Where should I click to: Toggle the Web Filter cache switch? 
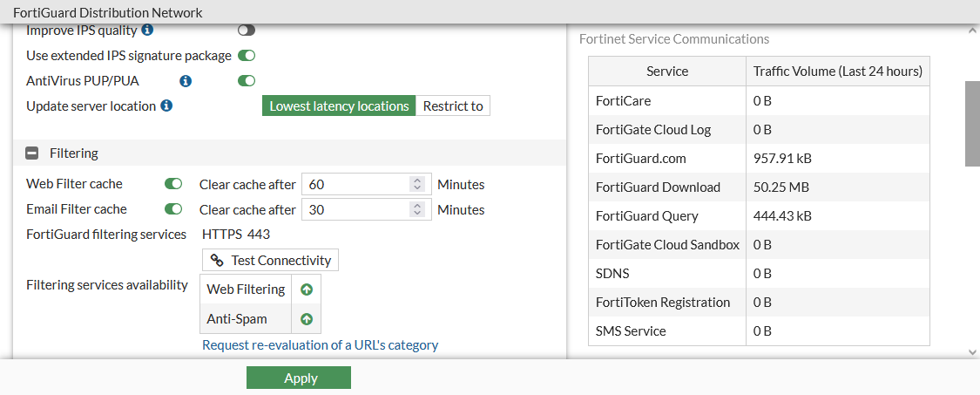click(173, 184)
